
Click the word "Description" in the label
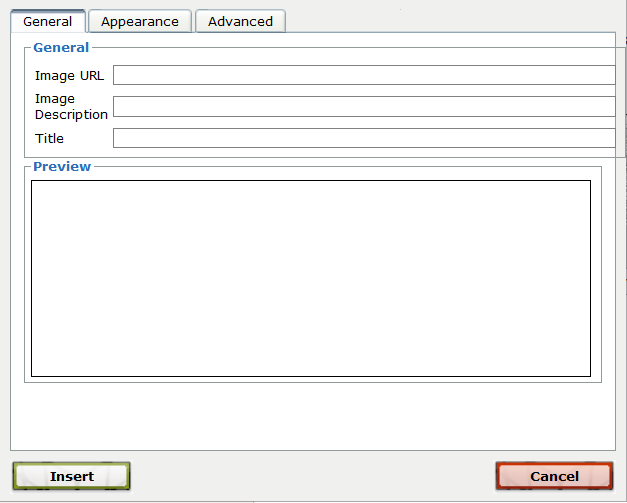click(71, 115)
